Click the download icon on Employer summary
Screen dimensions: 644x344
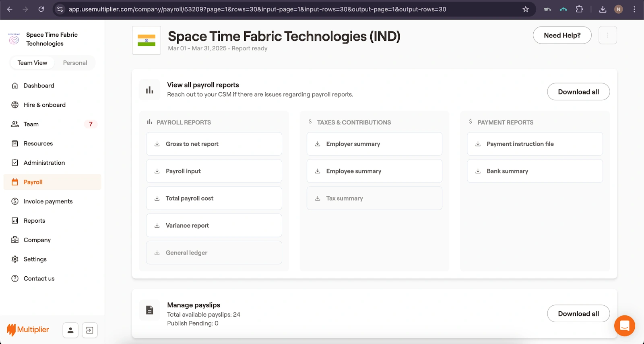[x=318, y=144]
